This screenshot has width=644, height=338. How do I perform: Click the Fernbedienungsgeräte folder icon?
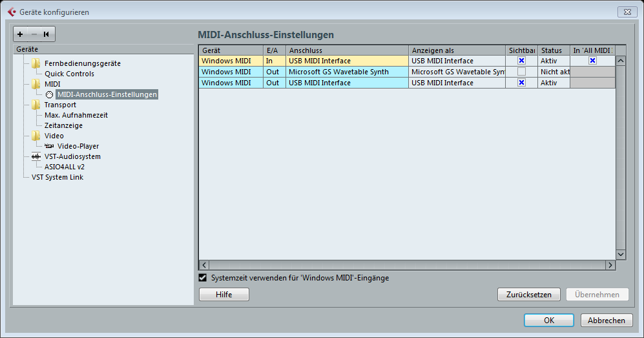pyautogui.click(x=36, y=63)
